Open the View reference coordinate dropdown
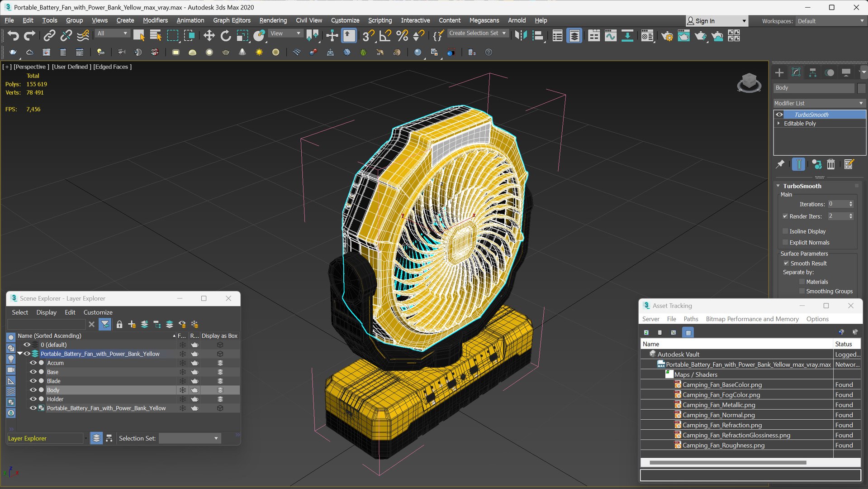Viewport: 868px width, 489px height. (x=285, y=34)
